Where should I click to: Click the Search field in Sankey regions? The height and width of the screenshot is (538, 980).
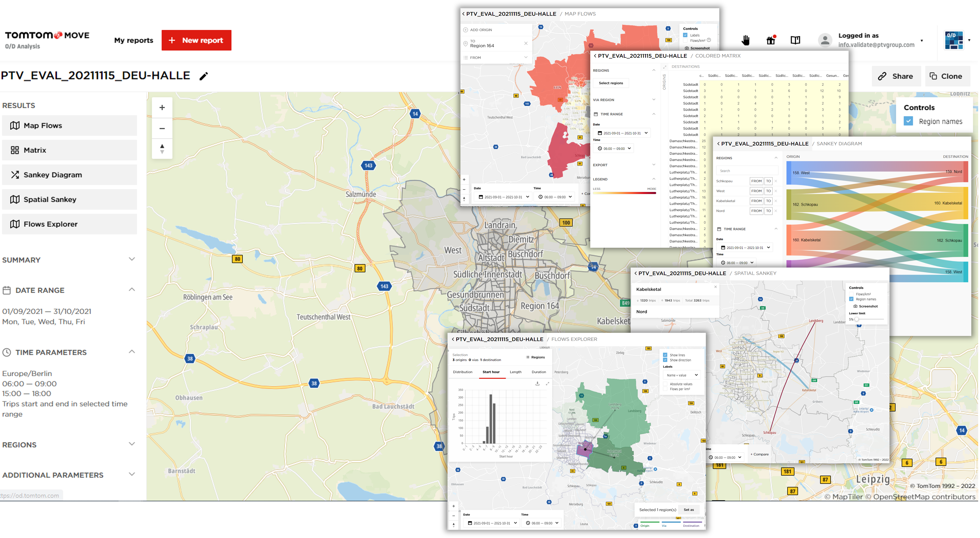click(x=747, y=171)
